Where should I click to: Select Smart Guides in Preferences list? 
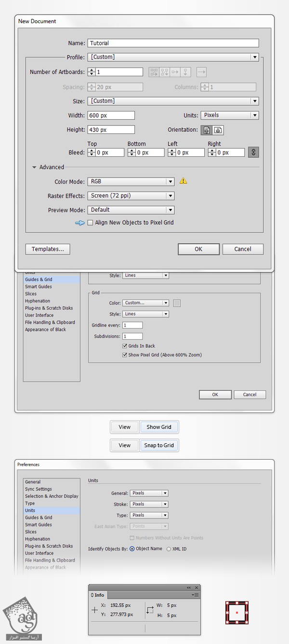39,525
